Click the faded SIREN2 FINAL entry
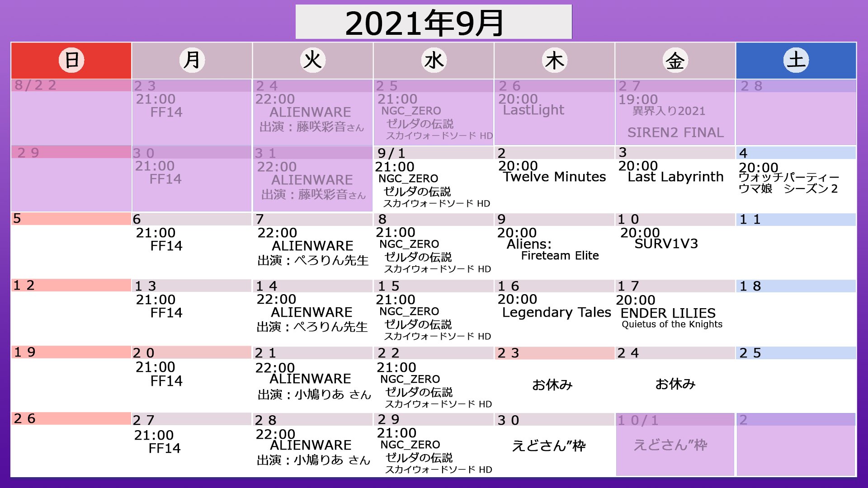868x488 pixels. [x=675, y=132]
